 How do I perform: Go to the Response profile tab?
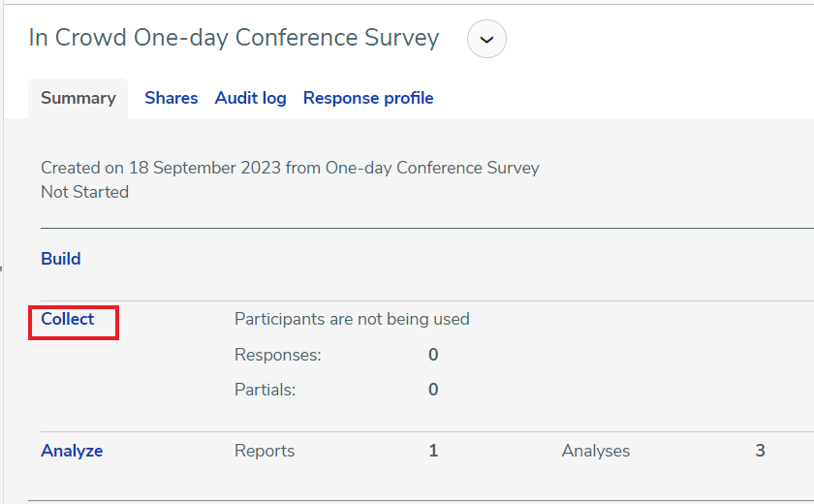tap(368, 98)
